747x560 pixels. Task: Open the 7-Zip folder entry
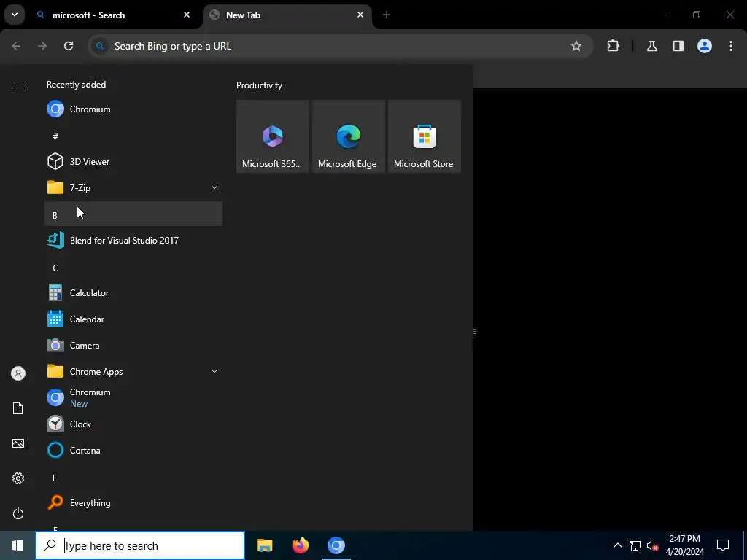click(133, 187)
